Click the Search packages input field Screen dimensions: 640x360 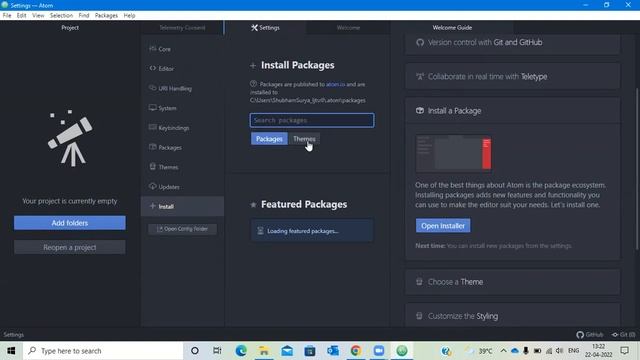pos(312,120)
